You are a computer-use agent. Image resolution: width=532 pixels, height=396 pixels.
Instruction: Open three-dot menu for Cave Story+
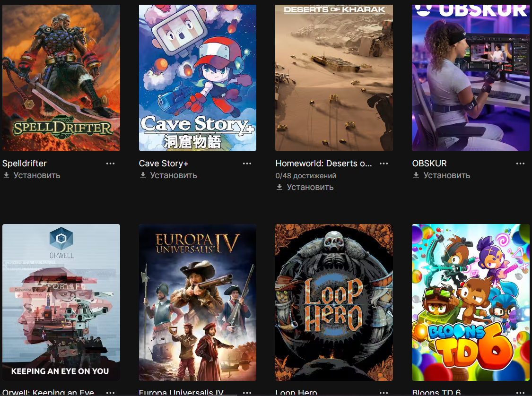tap(247, 164)
